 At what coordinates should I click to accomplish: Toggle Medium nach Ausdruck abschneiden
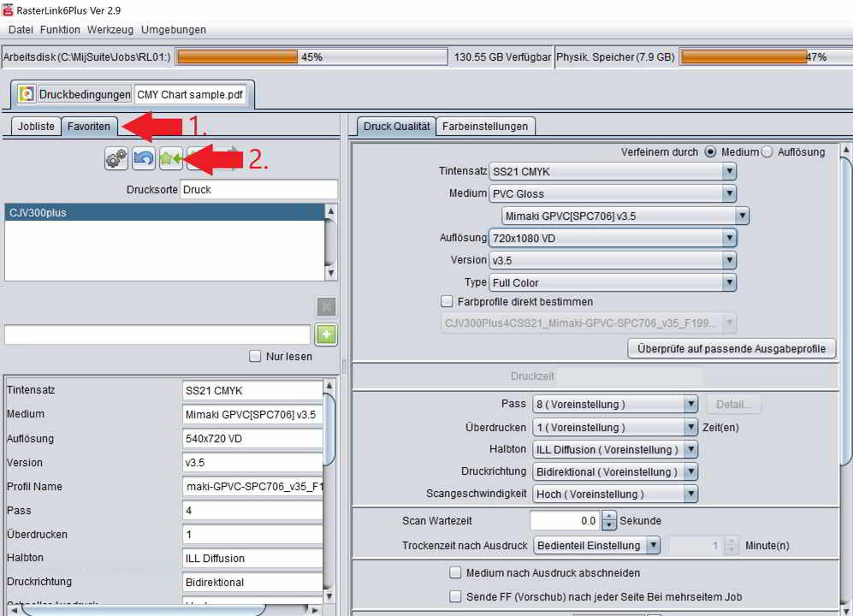click(x=455, y=572)
